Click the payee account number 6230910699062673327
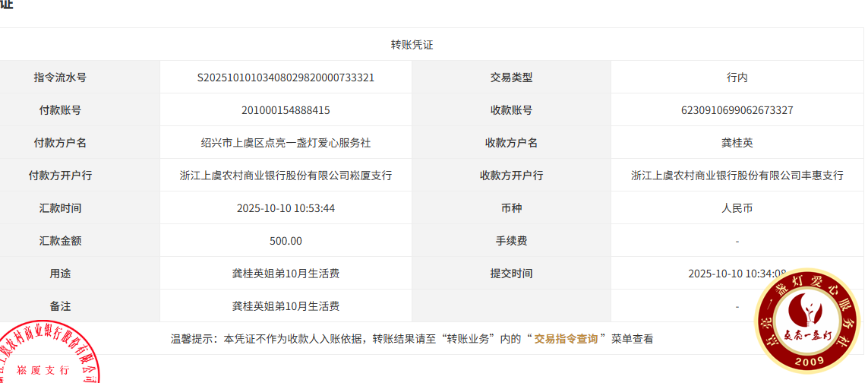 coord(737,110)
